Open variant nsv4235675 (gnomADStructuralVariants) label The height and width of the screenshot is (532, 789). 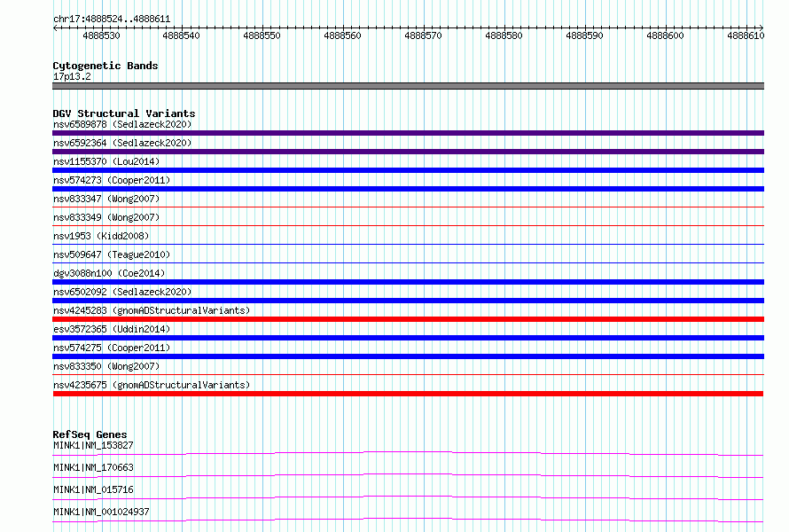[152, 385]
